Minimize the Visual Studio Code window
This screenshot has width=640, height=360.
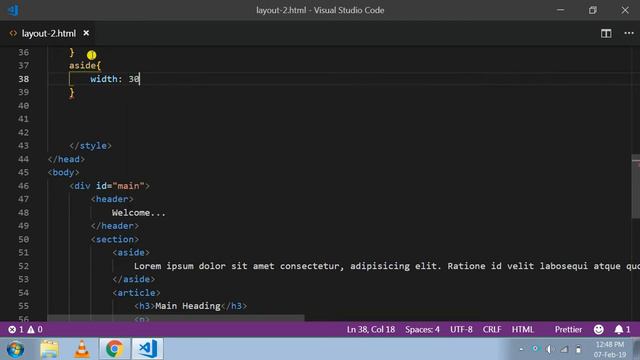[560, 10]
